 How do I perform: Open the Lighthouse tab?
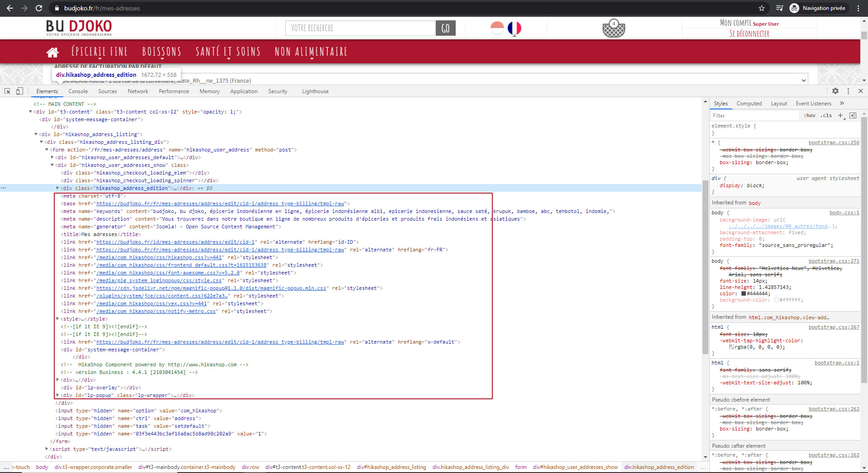(315, 91)
